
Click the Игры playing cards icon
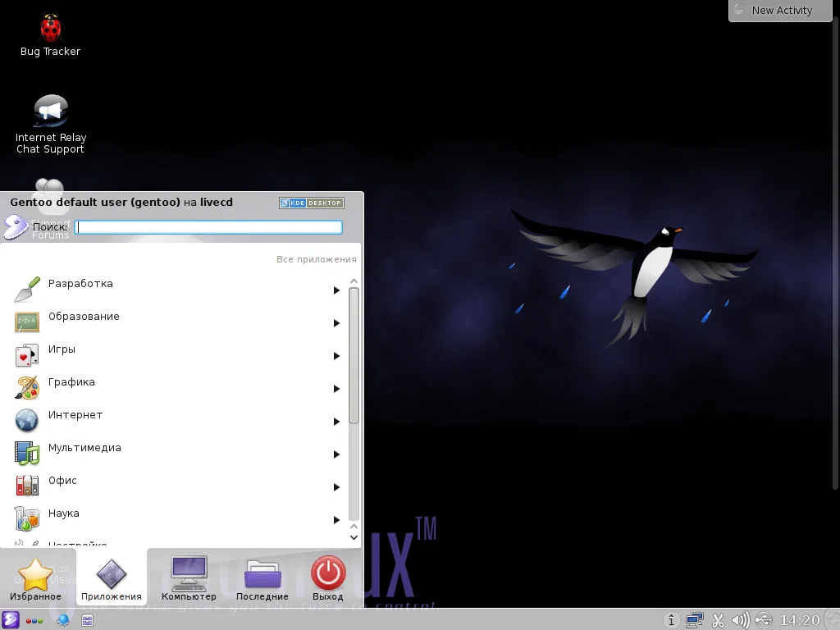point(27,355)
